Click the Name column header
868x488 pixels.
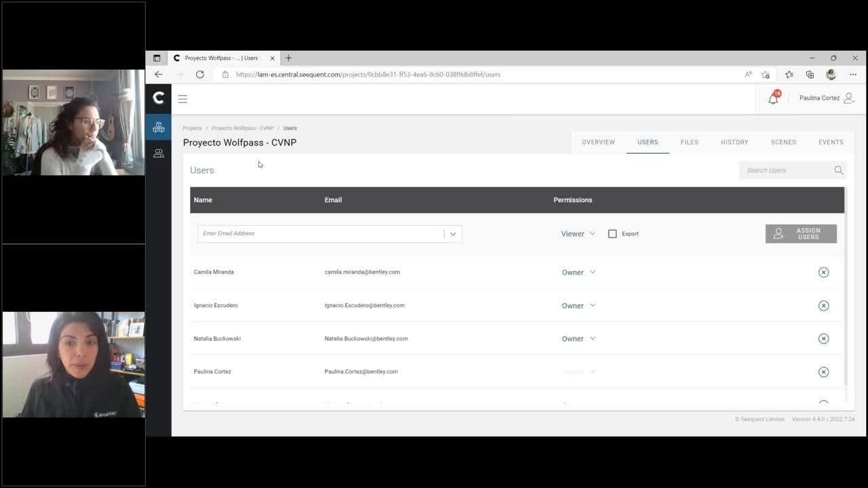[203, 200]
